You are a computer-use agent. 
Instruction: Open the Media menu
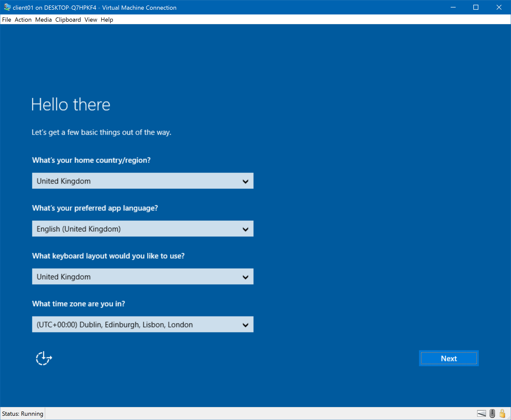tap(42, 19)
